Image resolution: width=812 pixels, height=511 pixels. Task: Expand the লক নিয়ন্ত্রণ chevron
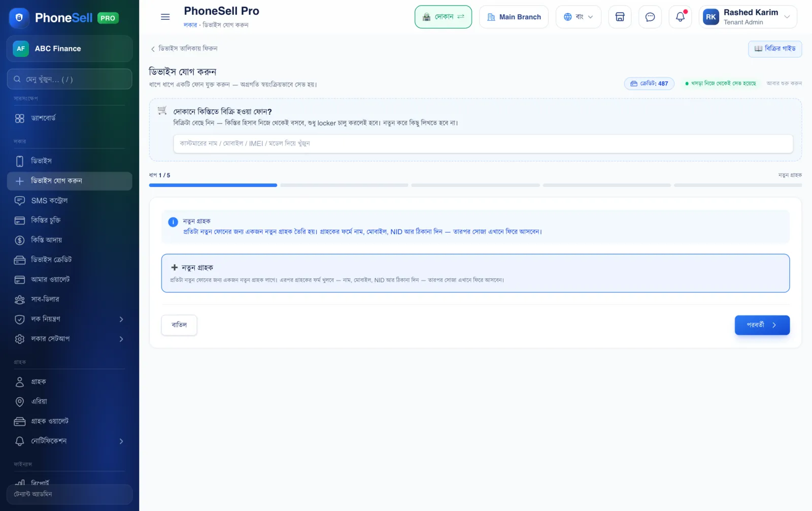point(121,320)
